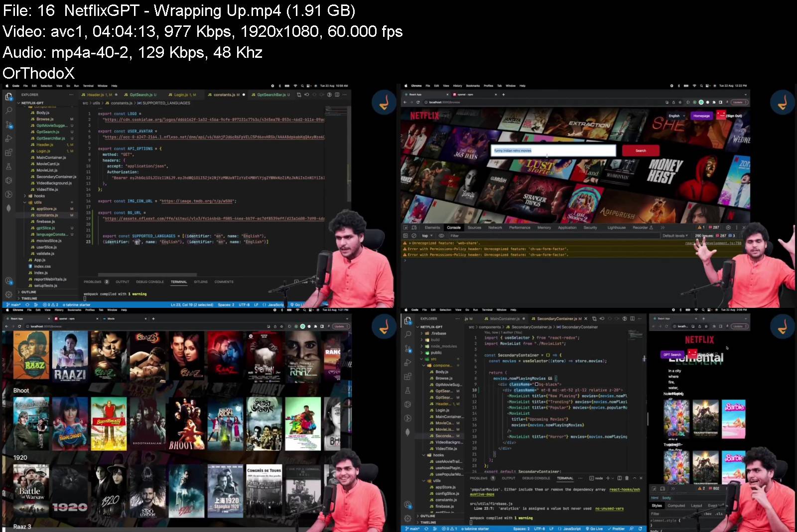The image size is (797, 532).
Task: Open GITLENS panel tab in constants.js frame
Action: 201,282
